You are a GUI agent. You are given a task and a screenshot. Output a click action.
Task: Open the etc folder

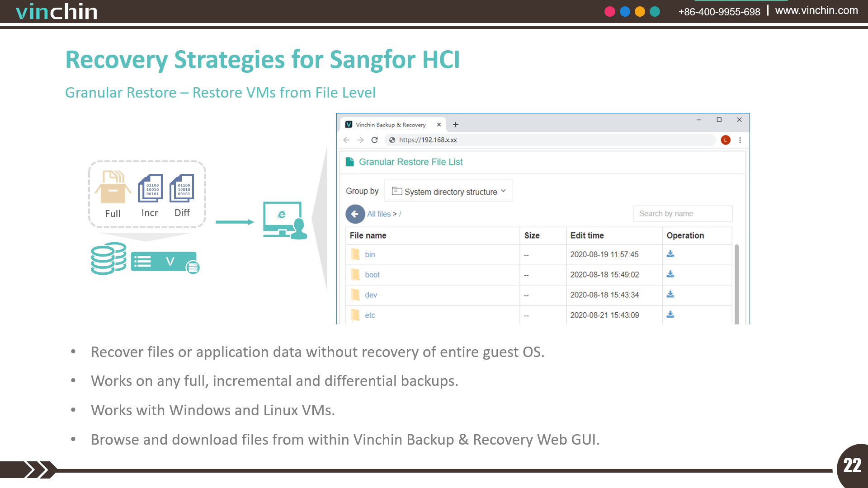(370, 315)
